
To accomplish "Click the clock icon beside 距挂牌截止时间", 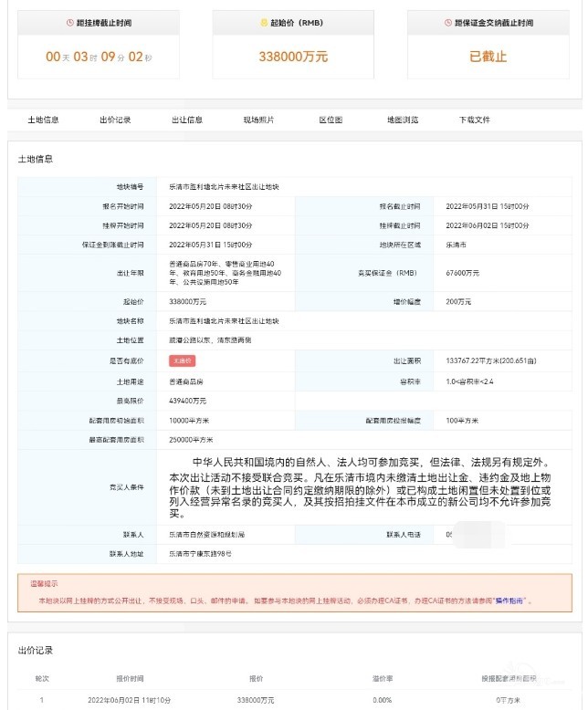I will (x=69, y=23).
